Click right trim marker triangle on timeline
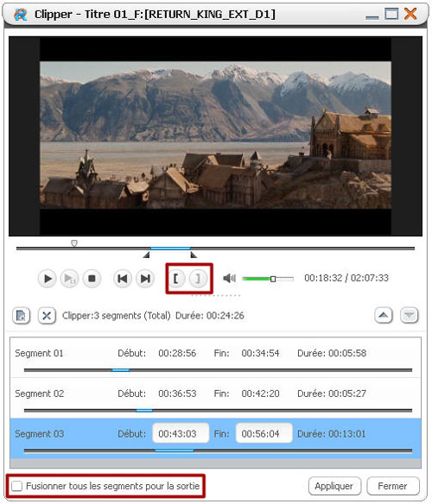 194,255
